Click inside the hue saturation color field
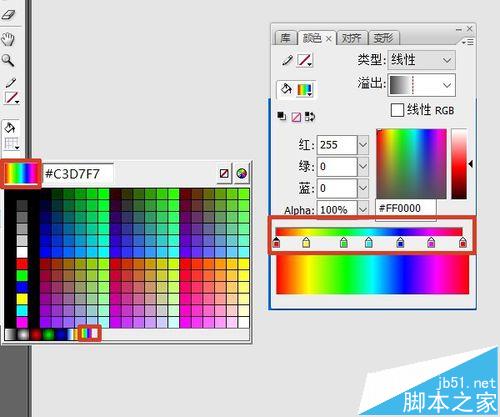The image size is (500, 417). [x=411, y=164]
